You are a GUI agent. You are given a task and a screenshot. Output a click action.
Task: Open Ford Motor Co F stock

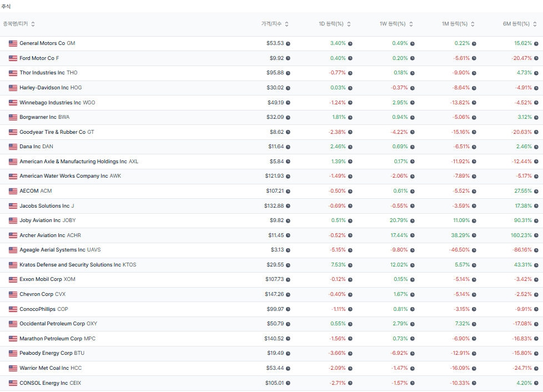(x=39, y=58)
